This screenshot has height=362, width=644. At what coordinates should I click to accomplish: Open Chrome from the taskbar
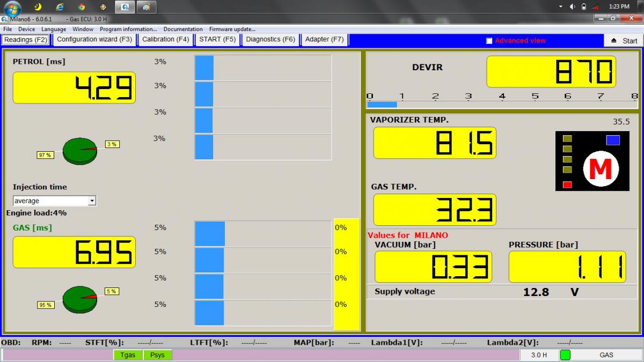pyautogui.click(x=81, y=7)
